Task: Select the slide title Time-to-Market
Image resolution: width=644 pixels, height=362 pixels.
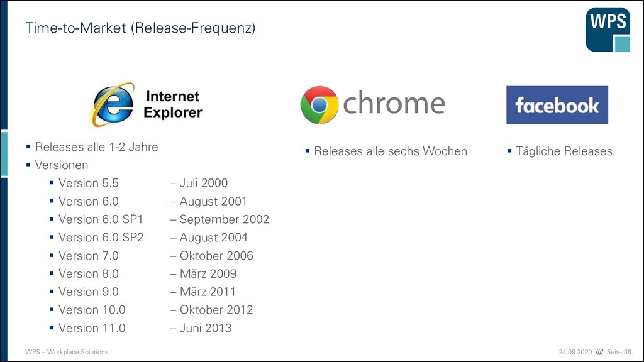Action: [x=140, y=28]
